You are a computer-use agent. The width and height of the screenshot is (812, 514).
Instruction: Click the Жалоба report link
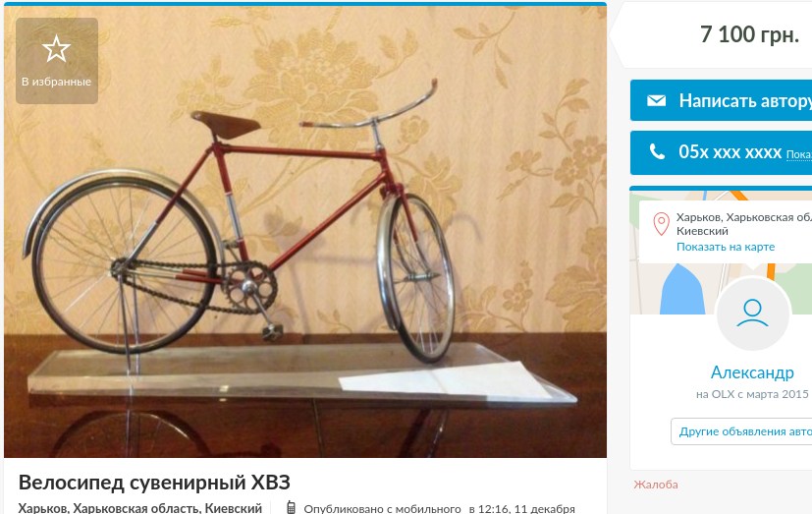(656, 485)
